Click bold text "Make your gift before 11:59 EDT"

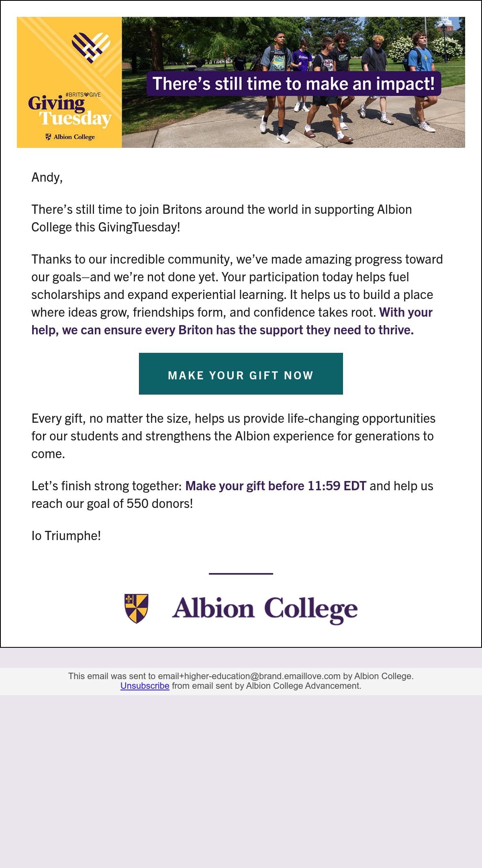point(276,486)
